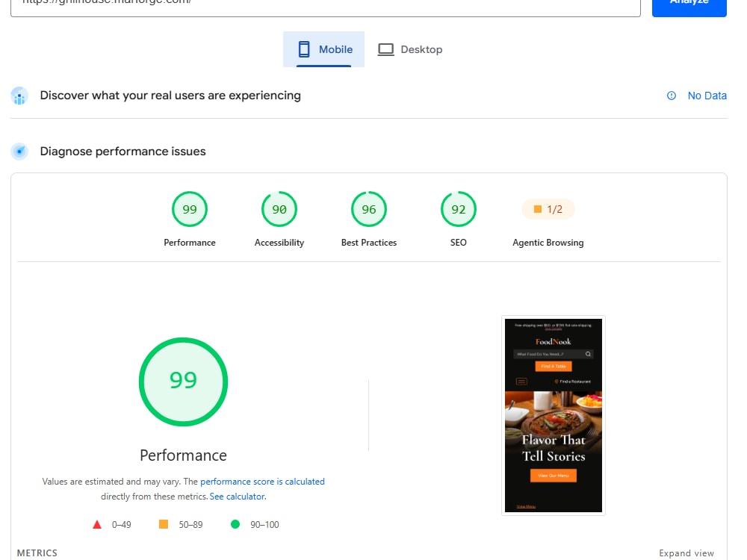
Task: Click the Accessibility label
Action: point(279,243)
